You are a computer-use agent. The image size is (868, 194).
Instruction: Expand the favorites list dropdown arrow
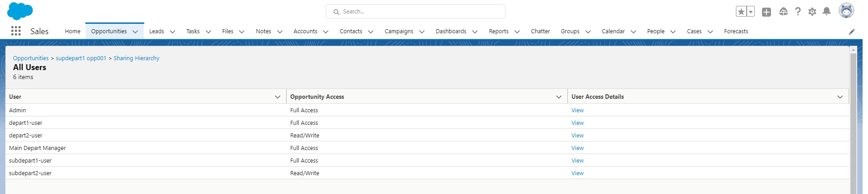(x=751, y=12)
